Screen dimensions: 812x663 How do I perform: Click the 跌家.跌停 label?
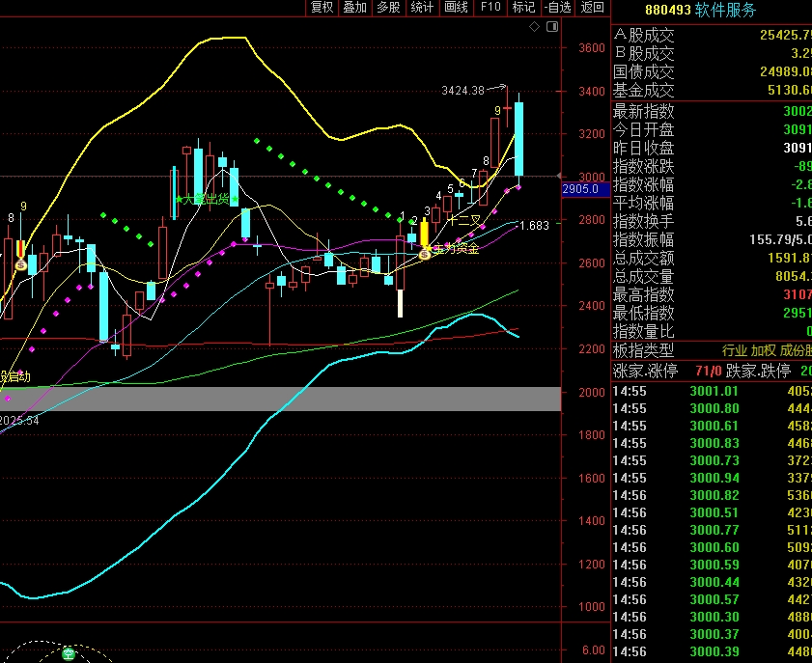click(758, 371)
